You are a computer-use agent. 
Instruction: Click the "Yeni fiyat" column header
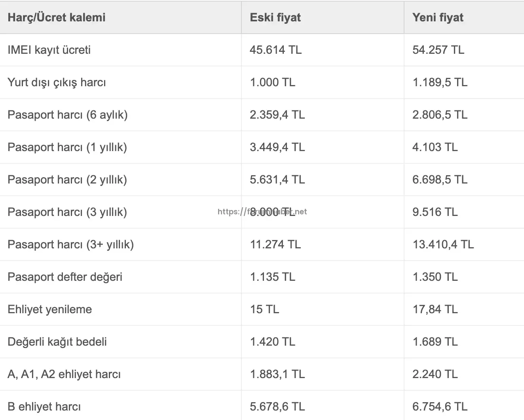438,17
